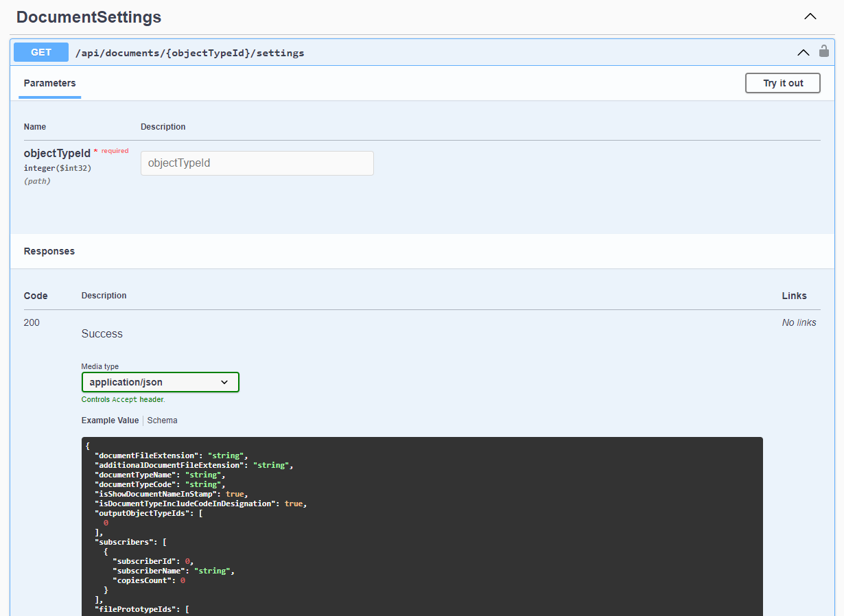Click the 'Controls Accept header' hint text
This screenshot has height=616, width=844.
123,399
